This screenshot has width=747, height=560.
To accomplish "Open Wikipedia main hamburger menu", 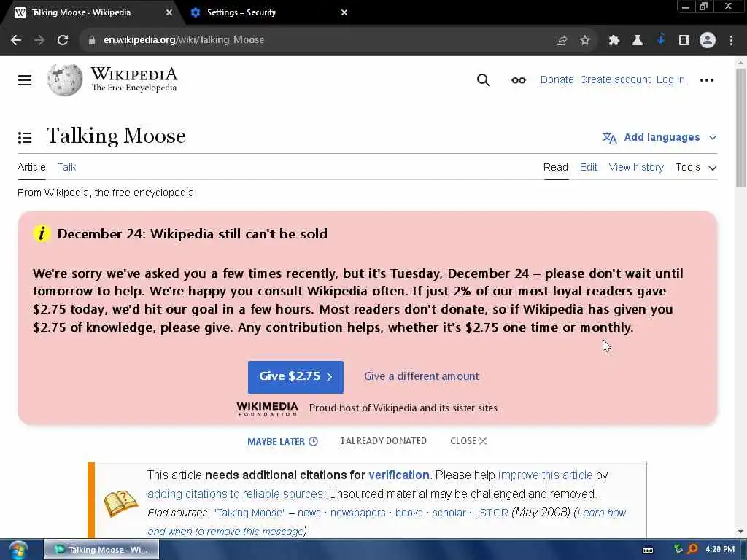I will pos(25,80).
